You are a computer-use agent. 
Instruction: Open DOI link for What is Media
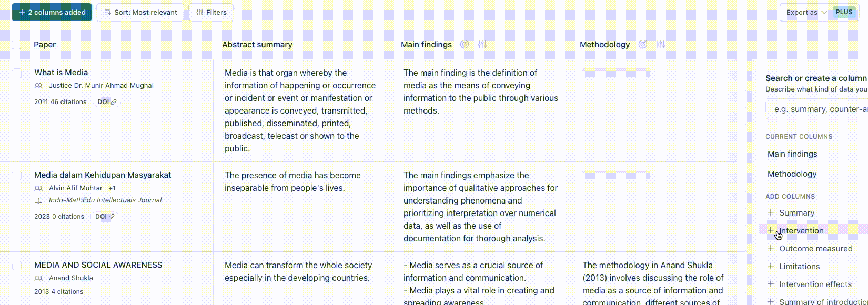pos(107,102)
